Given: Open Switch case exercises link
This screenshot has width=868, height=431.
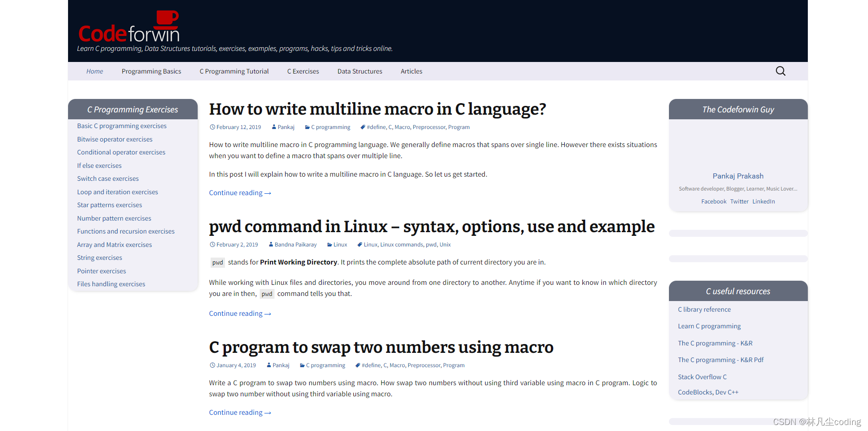Looking at the screenshot, I should point(108,179).
